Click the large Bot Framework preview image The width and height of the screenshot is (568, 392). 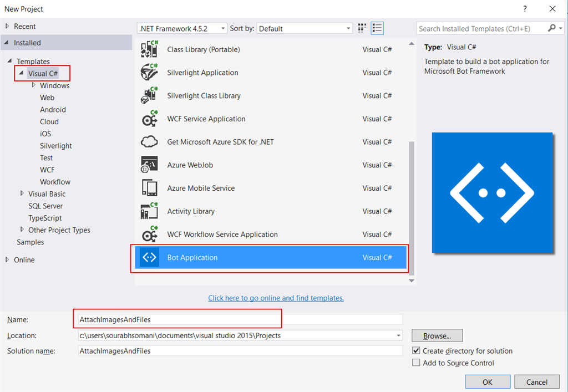493,192
